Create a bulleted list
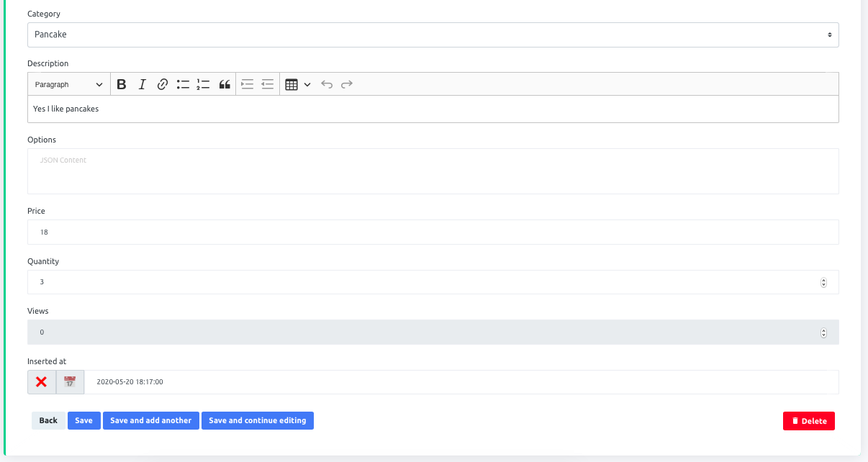The height and width of the screenshot is (462, 868). [183, 83]
